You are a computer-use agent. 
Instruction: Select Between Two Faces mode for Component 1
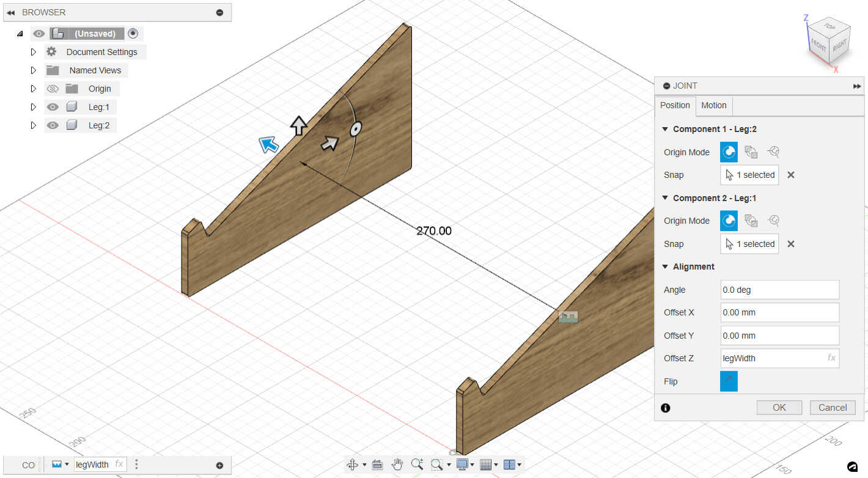coord(751,152)
